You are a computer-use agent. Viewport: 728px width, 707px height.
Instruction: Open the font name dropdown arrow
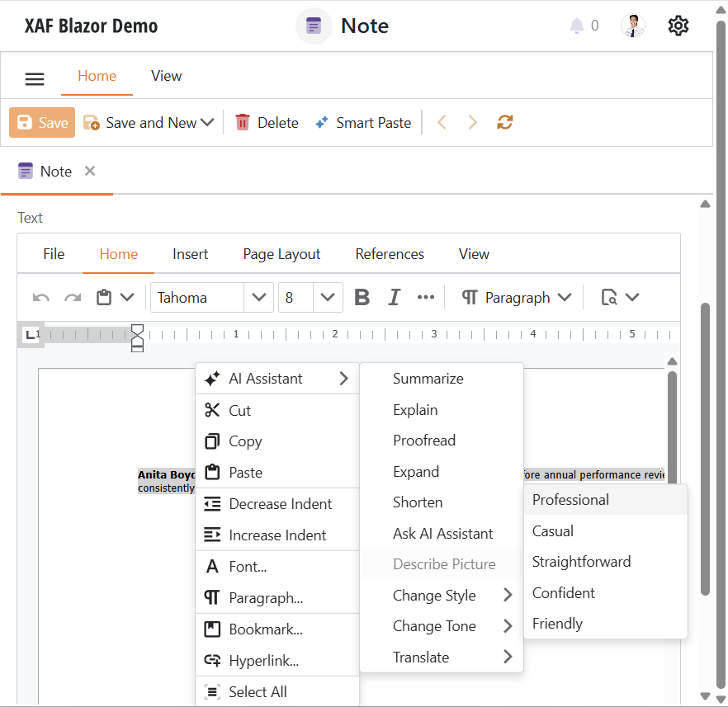pos(258,297)
